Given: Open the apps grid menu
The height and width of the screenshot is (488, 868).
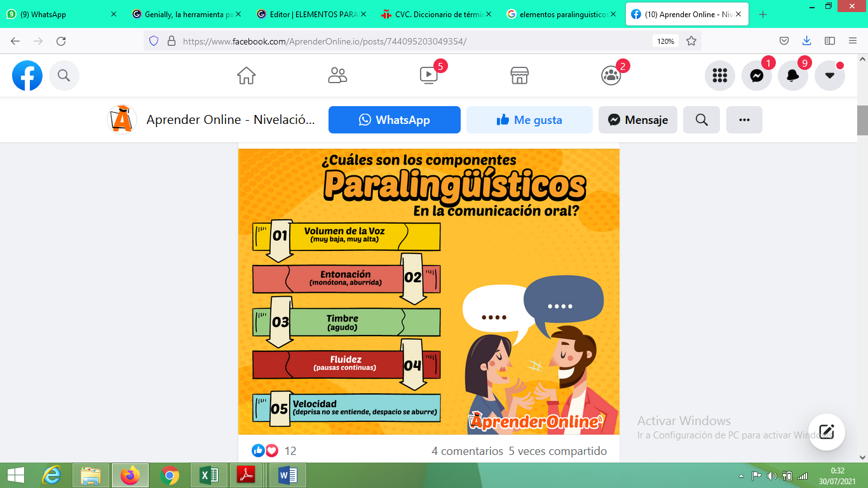Looking at the screenshot, I should (x=719, y=75).
